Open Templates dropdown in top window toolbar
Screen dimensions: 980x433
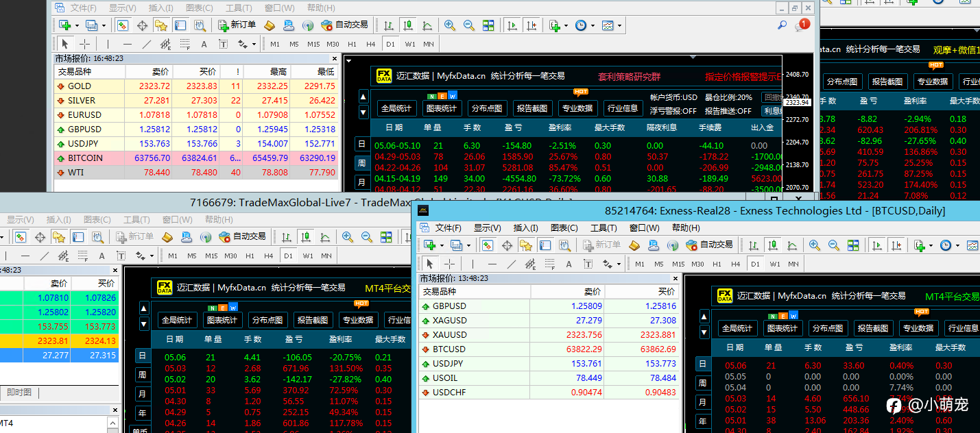tap(611, 25)
